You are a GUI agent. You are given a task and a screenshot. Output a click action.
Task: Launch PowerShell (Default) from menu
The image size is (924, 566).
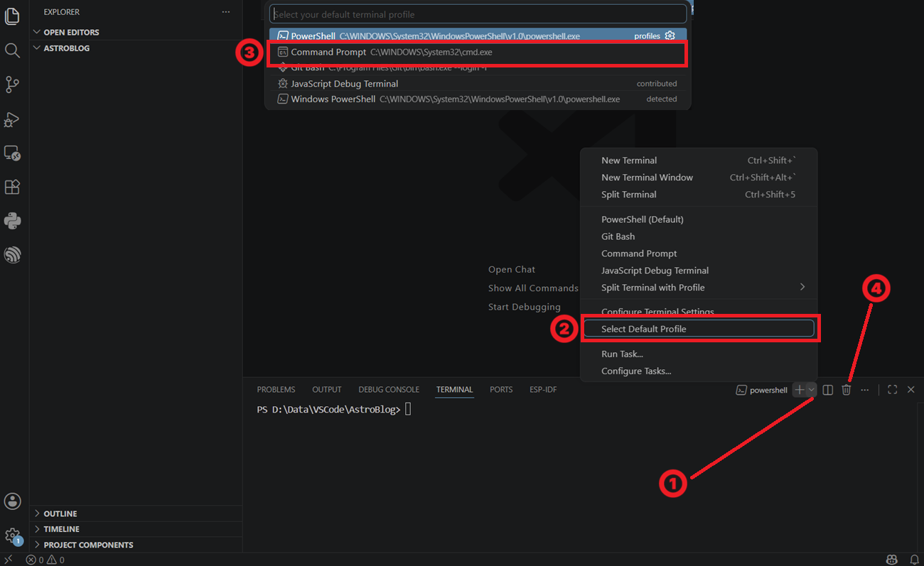pyautogui.click(x=699, y=219)
